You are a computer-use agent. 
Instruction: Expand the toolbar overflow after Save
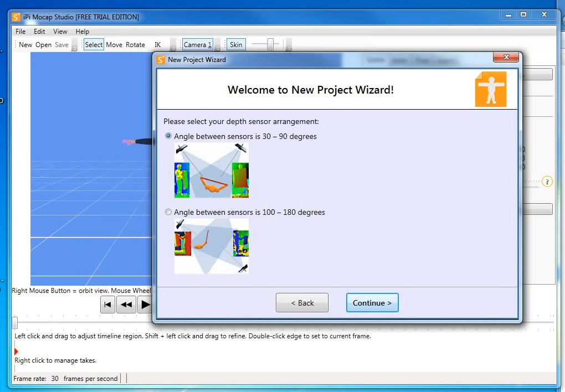(74, 45)
